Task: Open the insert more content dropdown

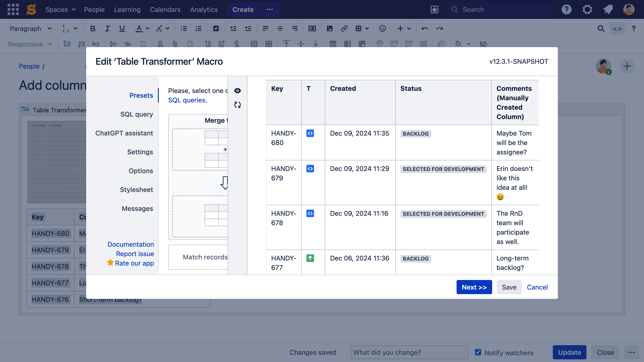Action: (x=404, y=28)
